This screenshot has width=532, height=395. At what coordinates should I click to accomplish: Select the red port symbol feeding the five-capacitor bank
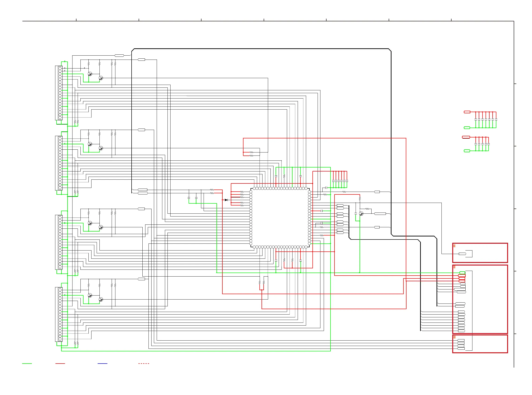point(466,137)
